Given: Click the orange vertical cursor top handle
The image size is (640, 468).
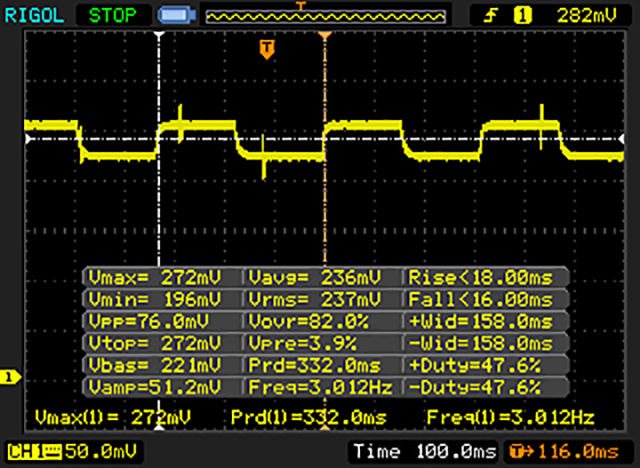Looking at the screenshot, I should point(325,35).
